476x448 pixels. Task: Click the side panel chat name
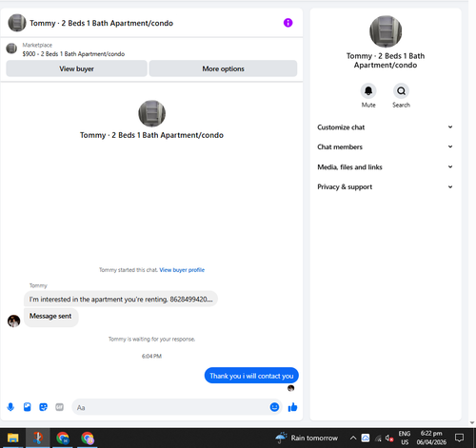click(386, 60)
